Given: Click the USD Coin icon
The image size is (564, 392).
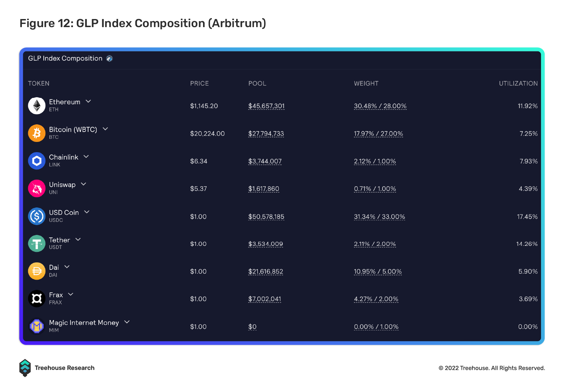Looking at the screenshot, I should tap(37, 216).
